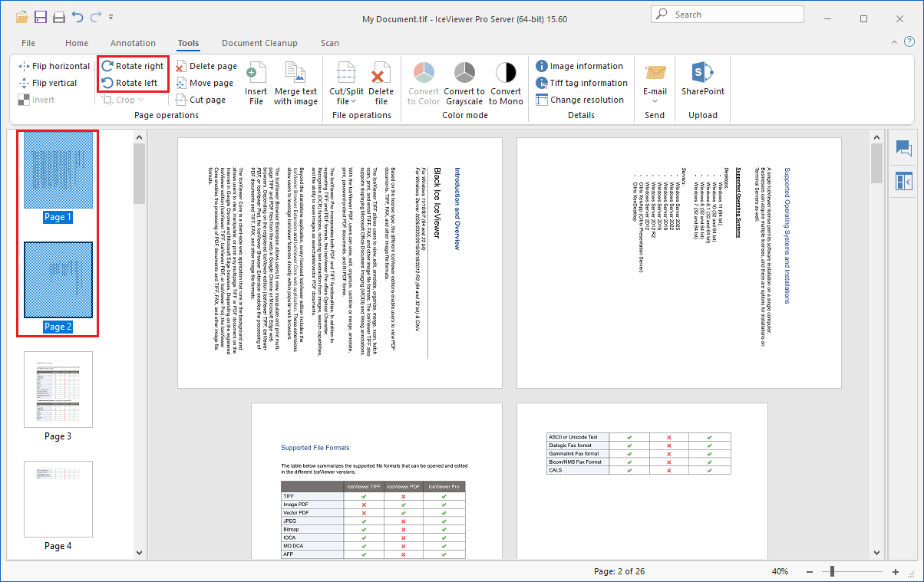
Task: Select the Page 4 thumbnail
Action: (58, 499)
